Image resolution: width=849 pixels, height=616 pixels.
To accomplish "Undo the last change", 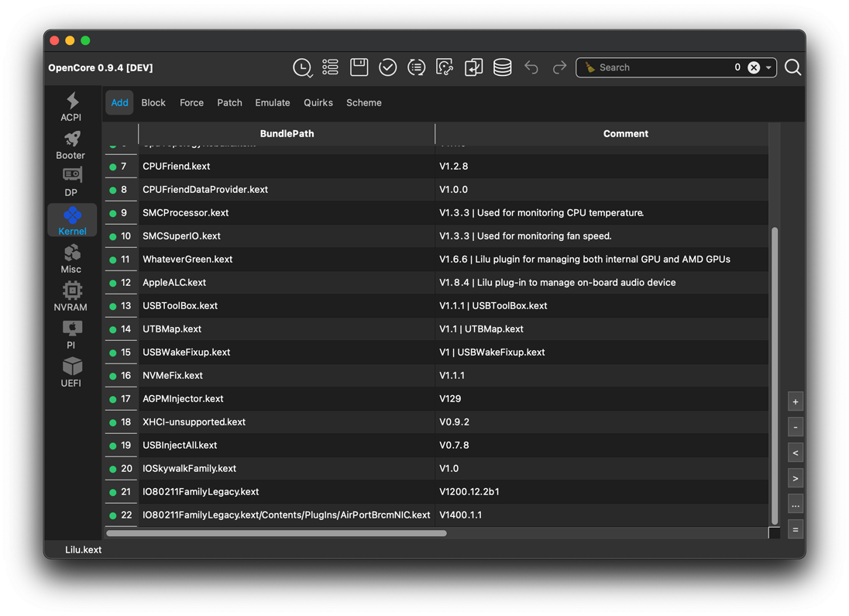I will point(531,67).
